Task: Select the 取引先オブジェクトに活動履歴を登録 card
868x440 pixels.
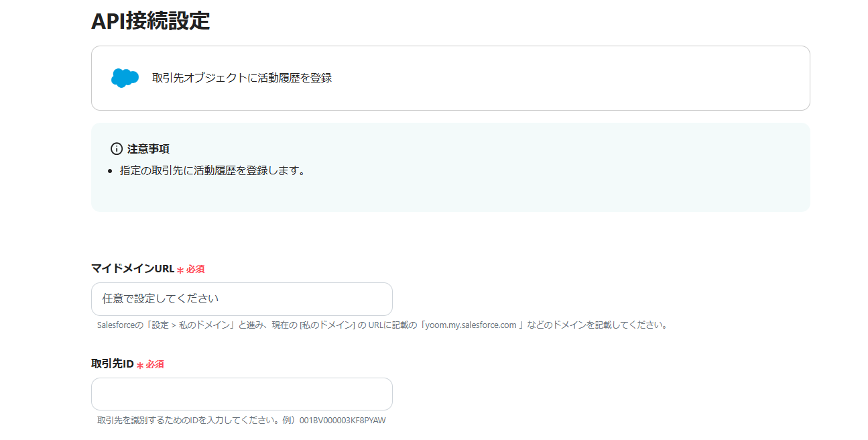Action: click(450, 78)
